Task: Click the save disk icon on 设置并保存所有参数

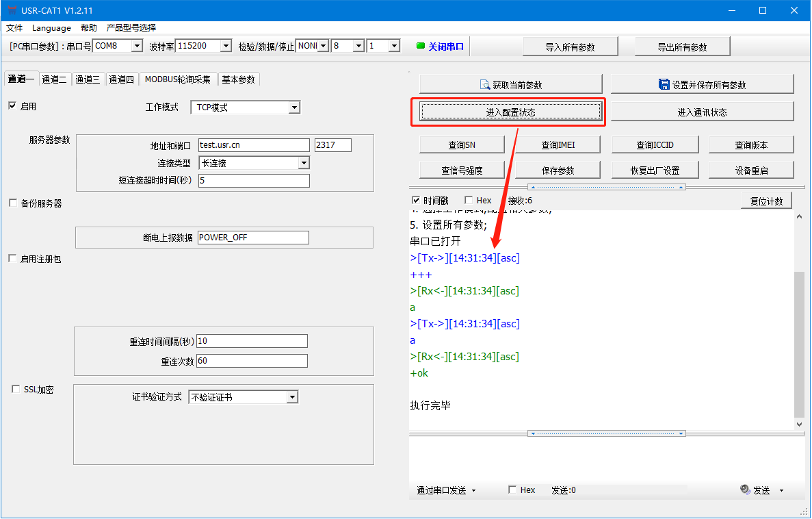Action: [x=664, y=84]
